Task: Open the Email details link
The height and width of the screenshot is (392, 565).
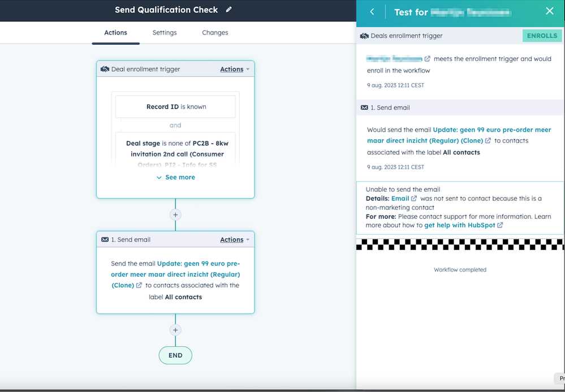Action: [400, 199]
